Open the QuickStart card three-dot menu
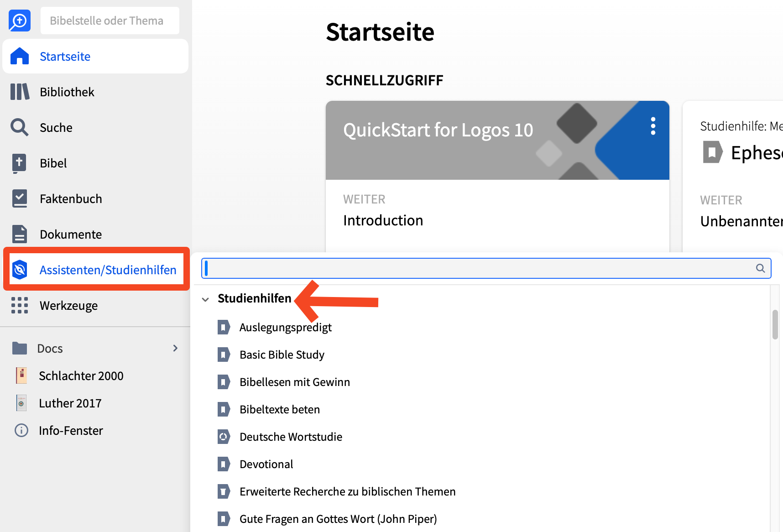783x532 pixels. (653, 126)
